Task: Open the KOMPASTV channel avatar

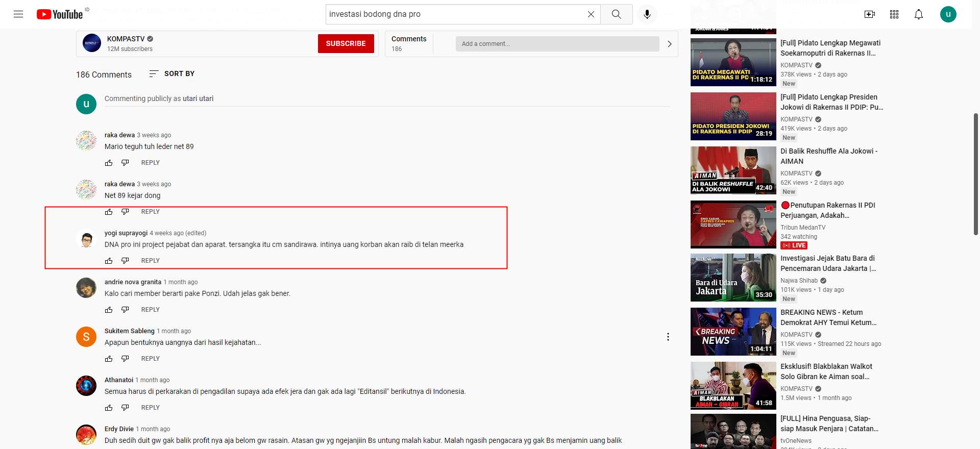Action: point(92,43)
